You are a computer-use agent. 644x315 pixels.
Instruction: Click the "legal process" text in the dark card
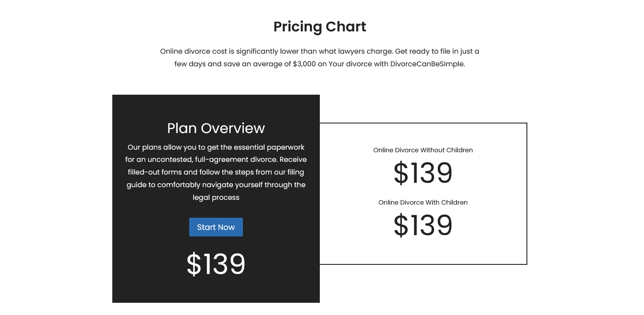[x=216, y=198]
